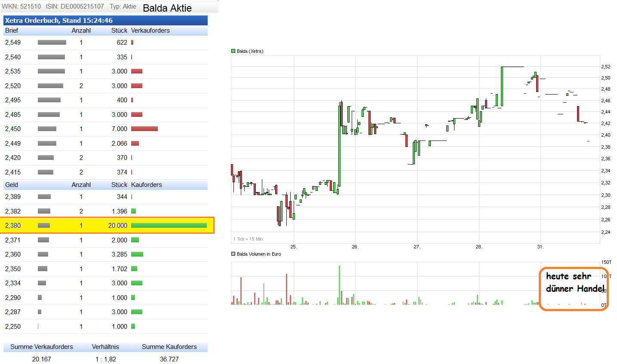The height and width of the screenshot is (364, 617).
Task: Select the bid price 2,389
Action: [x=13, y=197]
